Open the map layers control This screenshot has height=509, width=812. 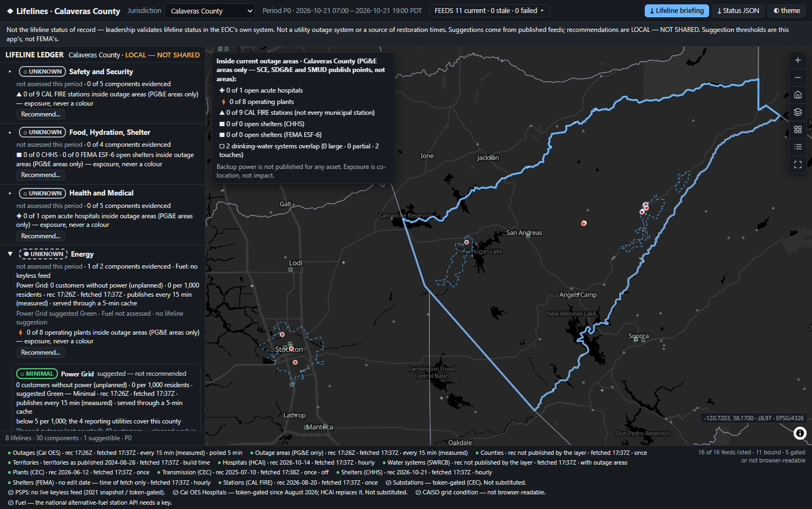tap(797, 112)
